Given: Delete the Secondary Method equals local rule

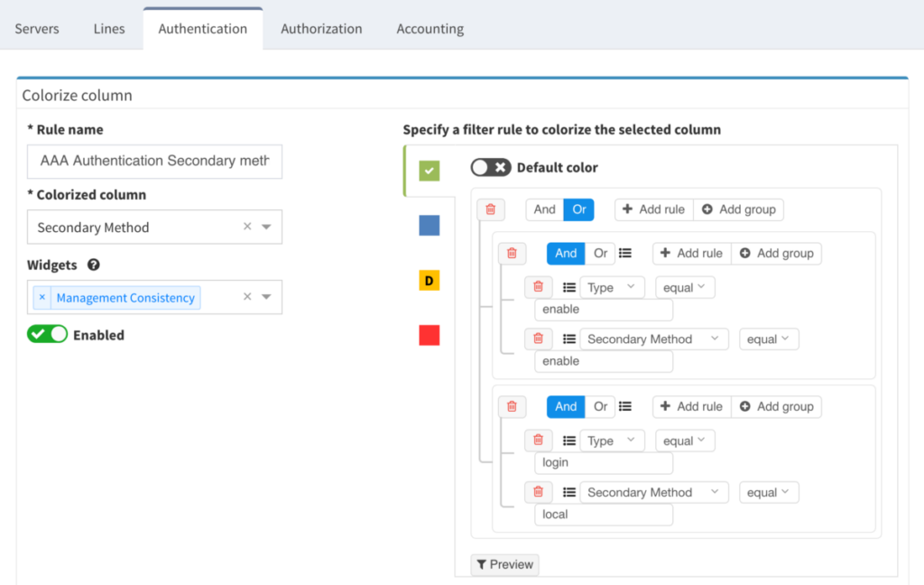Looking at the screenshot, I should pyautogui.click(x=538, y=492).
